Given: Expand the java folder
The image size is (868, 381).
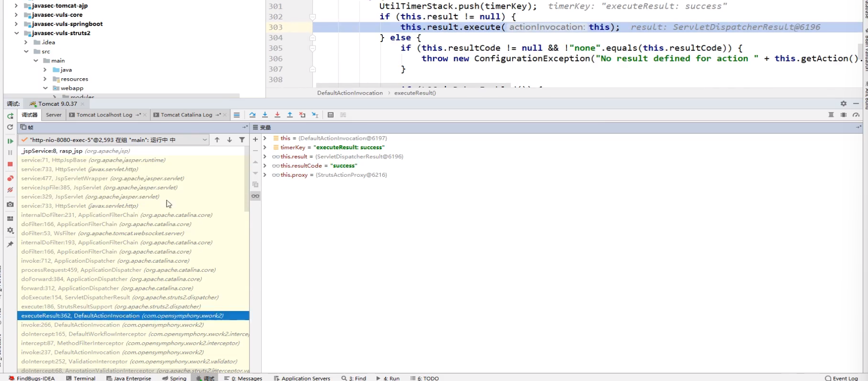Looking at the screenshot, I should [45, 70].
